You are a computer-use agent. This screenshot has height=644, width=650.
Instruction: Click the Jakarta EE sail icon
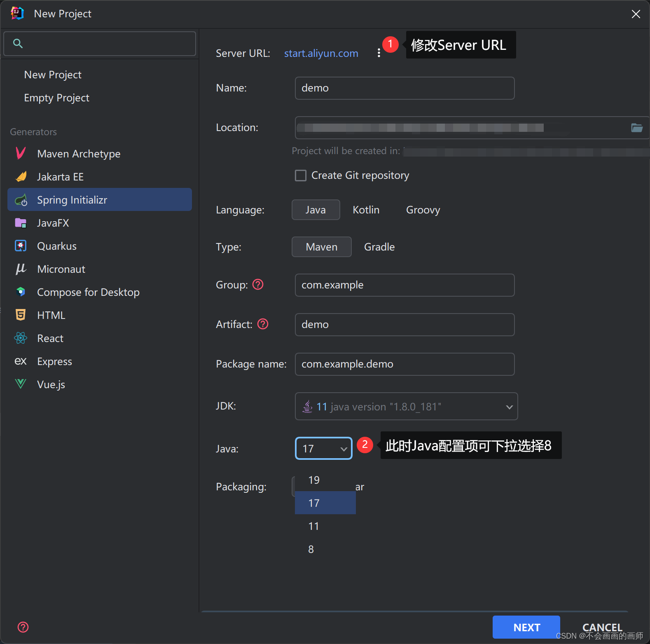tap(21, 177)
